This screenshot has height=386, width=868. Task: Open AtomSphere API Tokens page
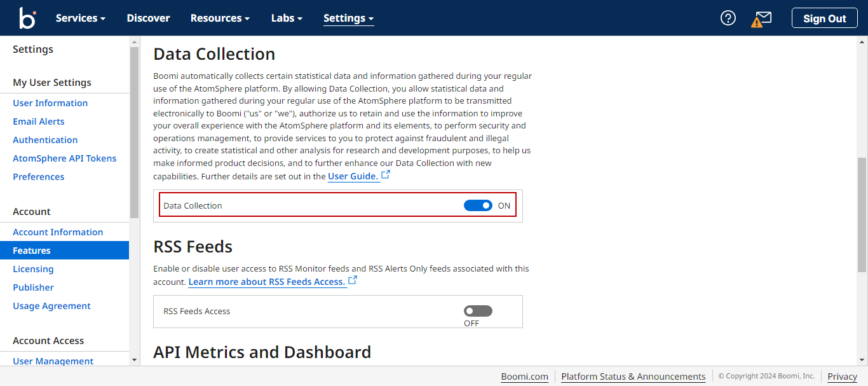pos(65,158)
